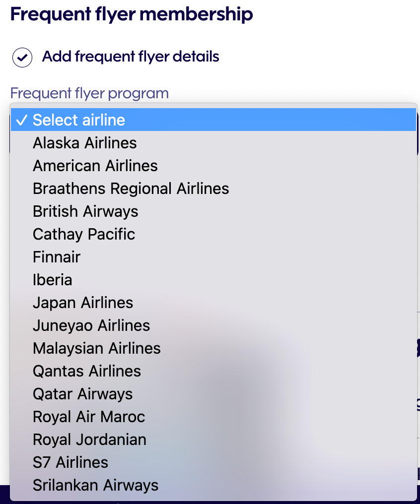The height and width of the screenshot is (504, 420).
Task: Pick Qantas Airlines in the list
Action: coord(213,371)
